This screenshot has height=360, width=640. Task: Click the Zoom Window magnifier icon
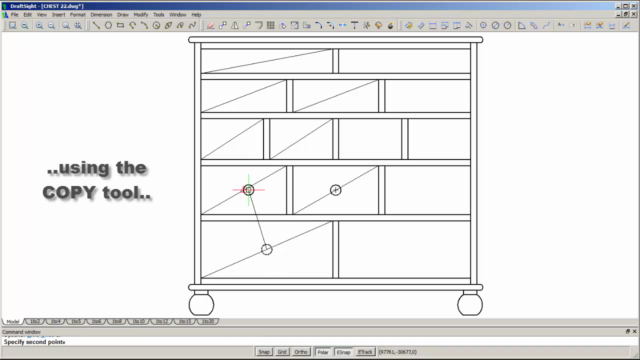(x=13, y=25)
